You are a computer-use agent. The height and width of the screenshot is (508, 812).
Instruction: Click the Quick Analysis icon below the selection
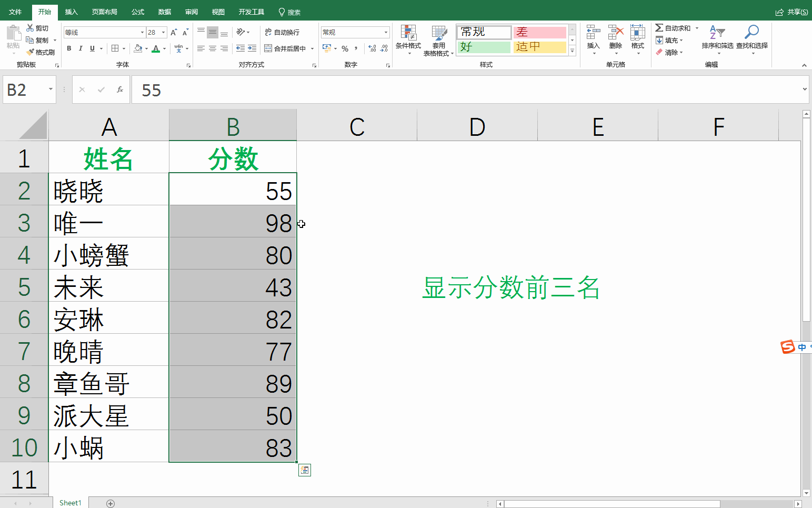[305, 470]
